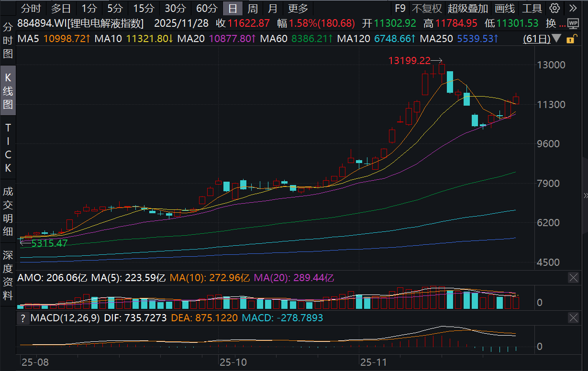
Task: Click the 61日 date range link
Action: tap(537, 39)
